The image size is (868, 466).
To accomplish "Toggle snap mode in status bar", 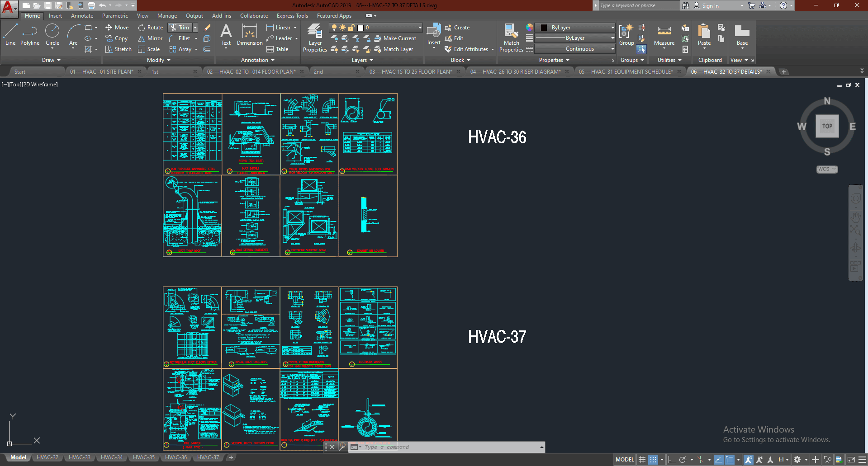I will [653, 460].
